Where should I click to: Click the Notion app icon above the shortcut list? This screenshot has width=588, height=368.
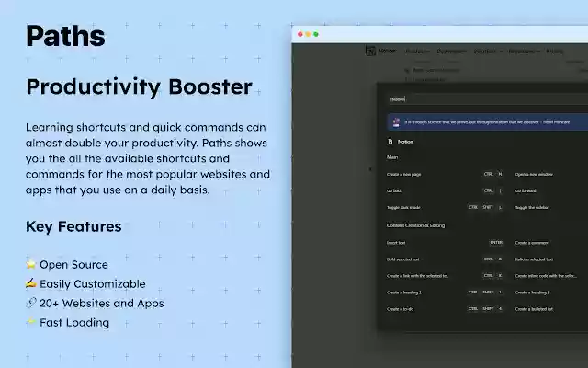(390, 142)
